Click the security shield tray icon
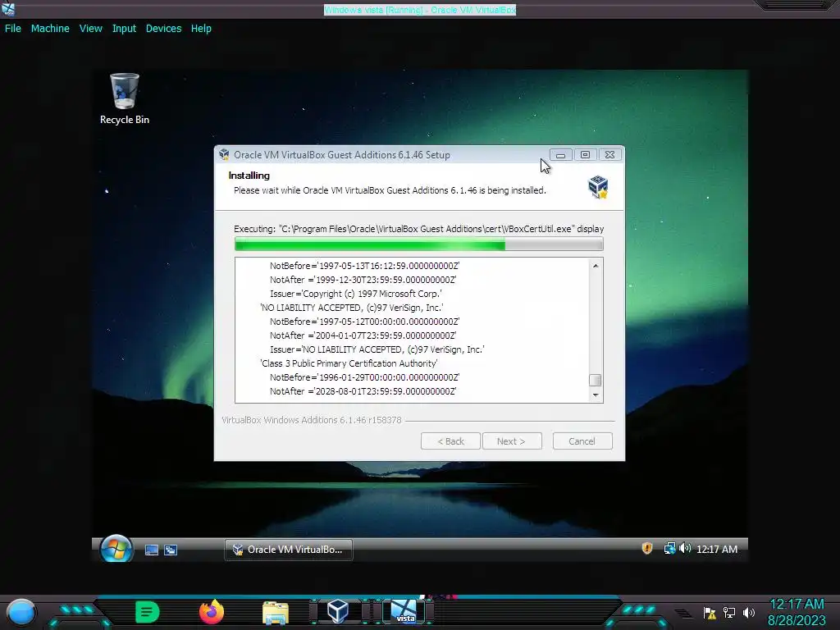Screen dimensions: 840x630 pyautogui.click(x=647, y=548)
